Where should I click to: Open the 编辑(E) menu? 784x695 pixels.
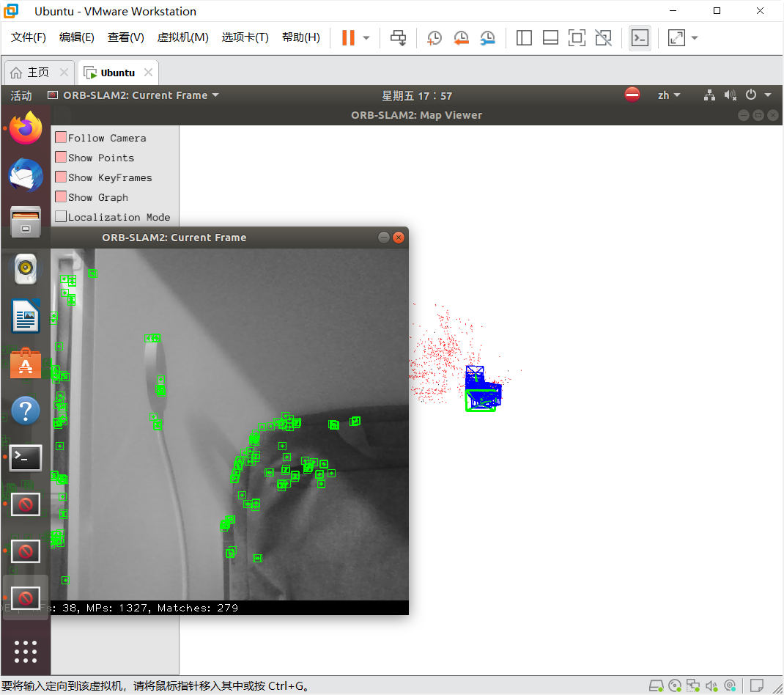click(76, 37)
